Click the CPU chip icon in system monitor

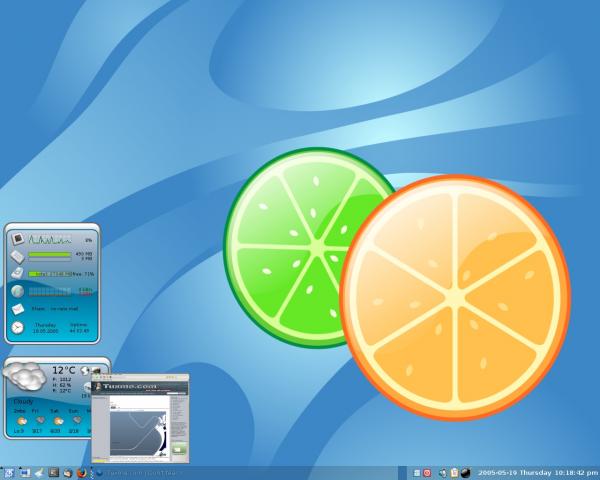pyautogui.click(x=18, y=238)
